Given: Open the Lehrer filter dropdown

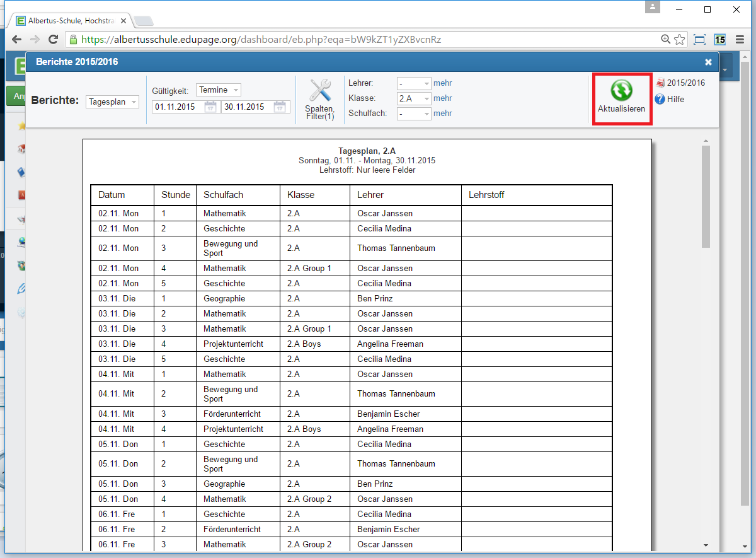Looking at the screenshot, I should [x=414, y=83].
